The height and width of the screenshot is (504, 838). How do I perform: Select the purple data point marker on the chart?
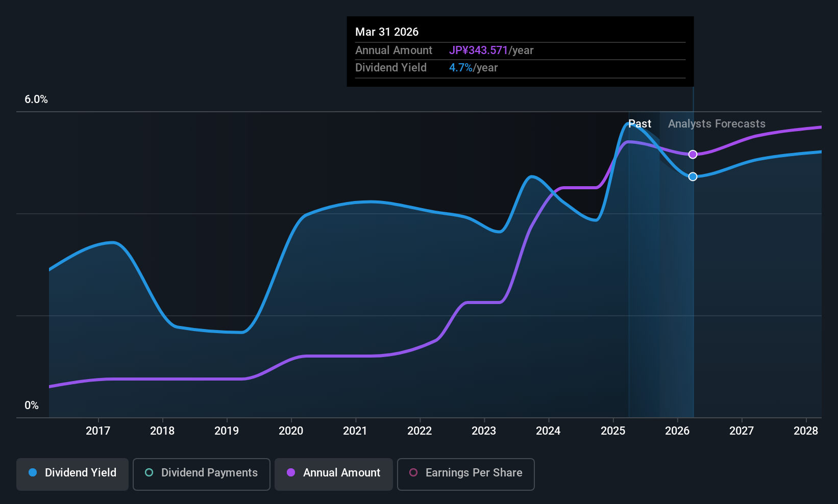click(x=693, y=155)
